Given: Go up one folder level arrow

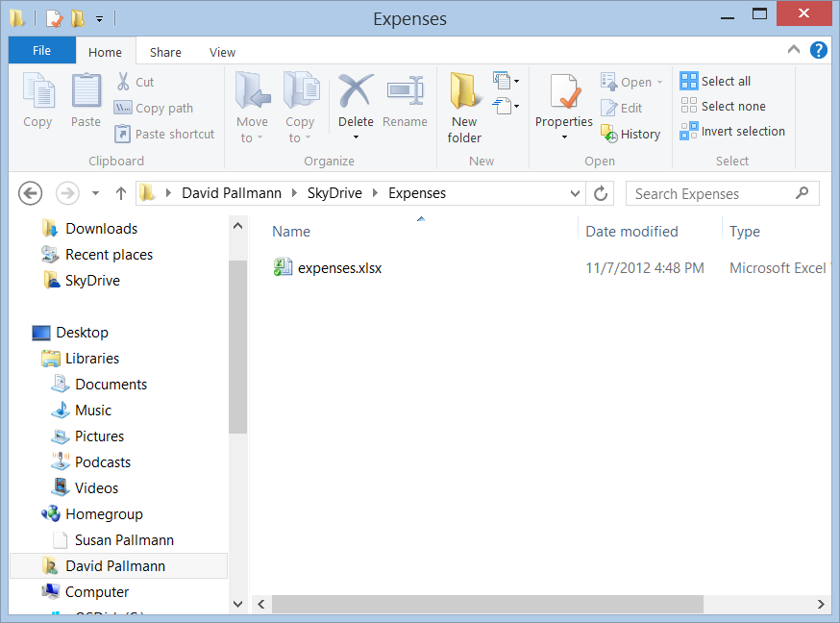Looking at the screenshot, I should 121,193.
